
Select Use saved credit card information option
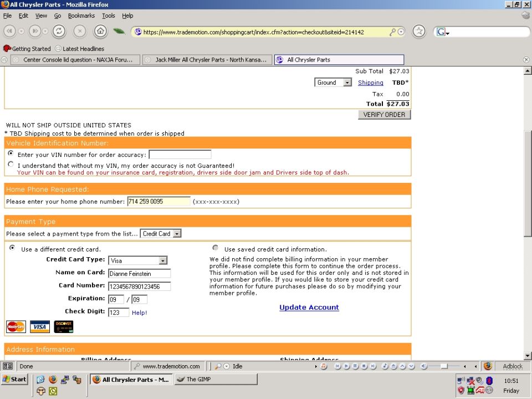pyautogui.click(x=216, y=248)
